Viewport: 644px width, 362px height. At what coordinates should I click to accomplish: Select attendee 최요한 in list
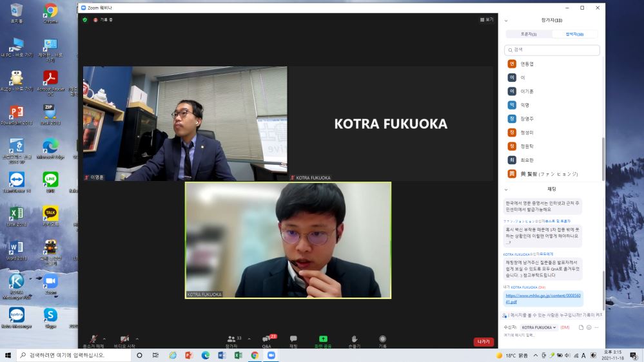click(x=552, y=160)
